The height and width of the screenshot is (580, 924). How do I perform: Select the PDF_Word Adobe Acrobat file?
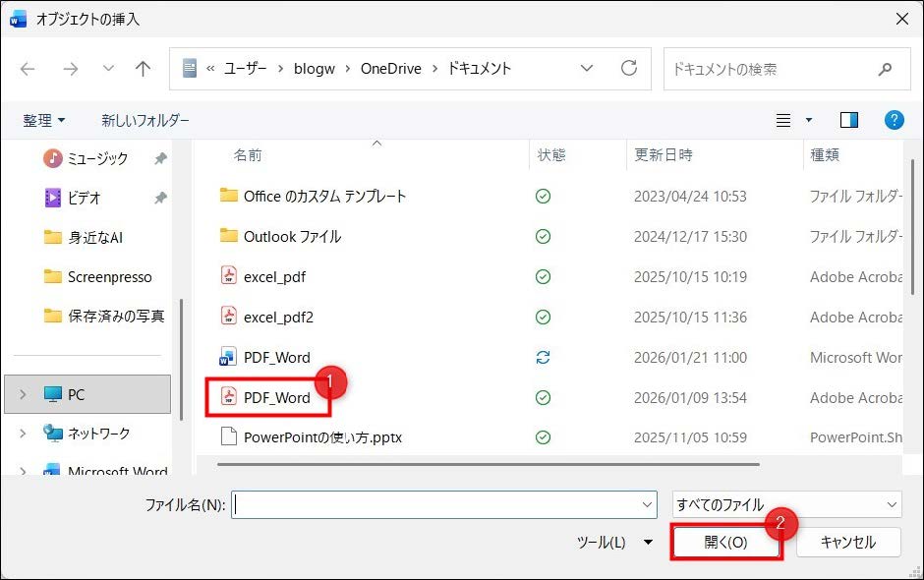pos(276,397)
